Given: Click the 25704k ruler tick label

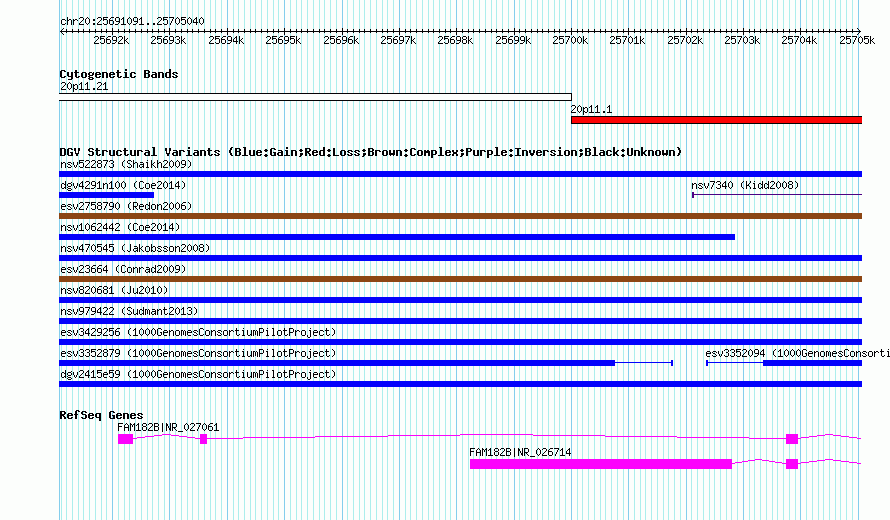Looking at the screenshot, I should click(799, 41).
